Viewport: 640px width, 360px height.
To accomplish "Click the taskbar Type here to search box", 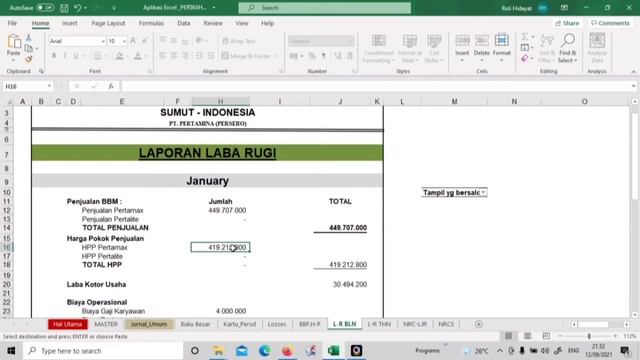I will click(x=103, y=351).
